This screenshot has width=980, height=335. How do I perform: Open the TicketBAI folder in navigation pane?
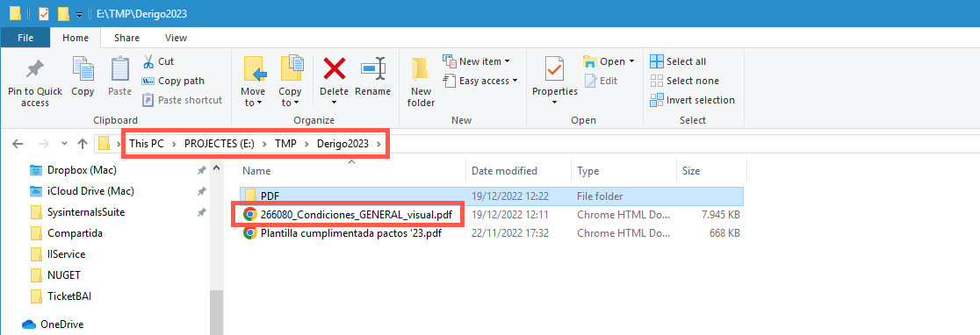tap(66, 296)
